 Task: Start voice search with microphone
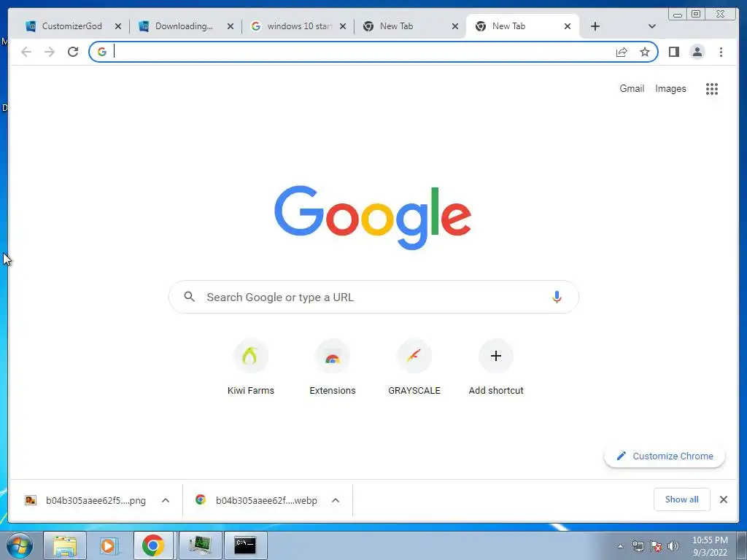tap(557, 297)
